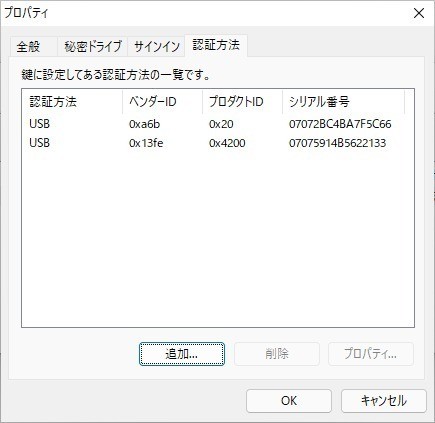
Task: Click the 追加... button
Action: (x=182, y=354)
